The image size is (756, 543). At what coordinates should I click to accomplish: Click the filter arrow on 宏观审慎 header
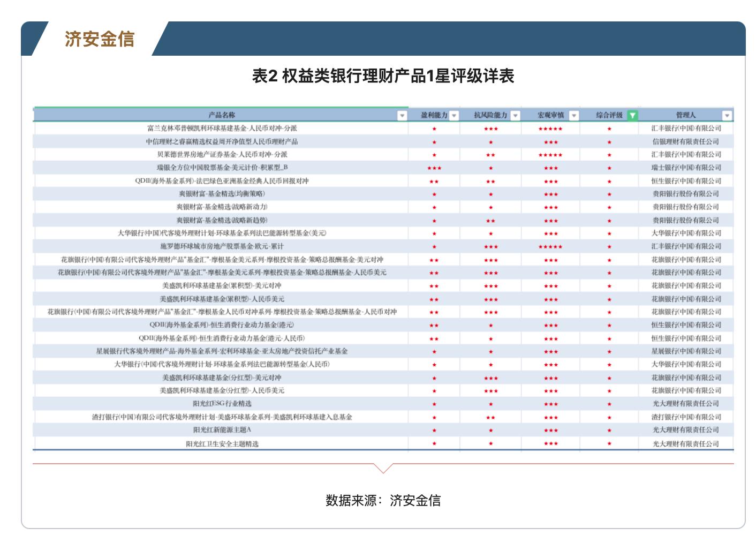click(x=574, y=115)
